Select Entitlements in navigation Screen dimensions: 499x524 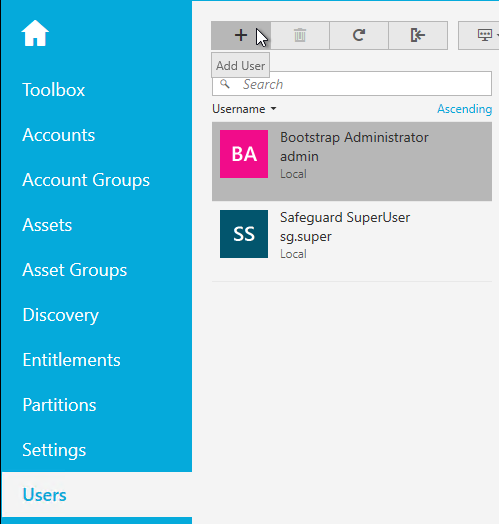[71, 360]
